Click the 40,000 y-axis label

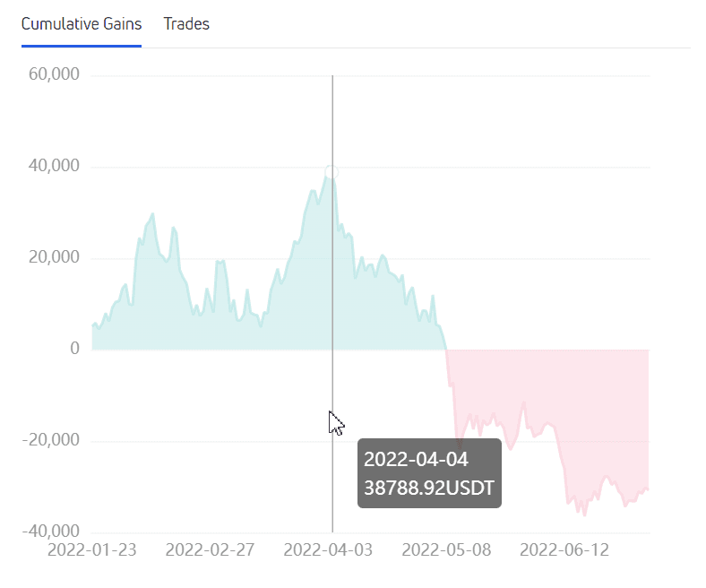click(55, 167)
